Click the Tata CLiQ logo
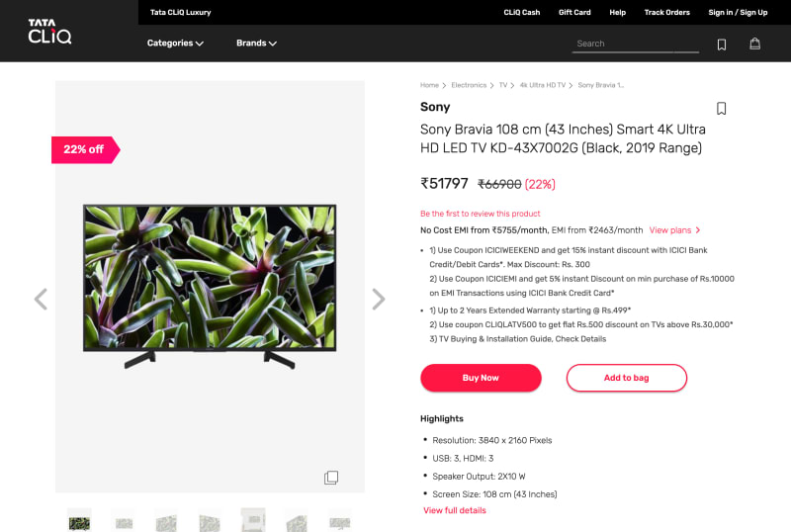Image resolution: width=791 pixels, height=532 pixels. pos(49,32)
